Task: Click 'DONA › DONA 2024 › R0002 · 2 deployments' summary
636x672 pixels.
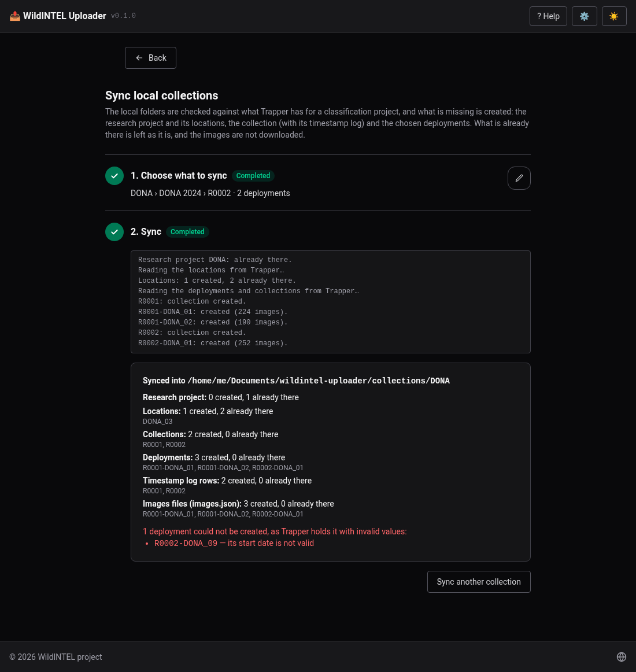Action: 210,193
